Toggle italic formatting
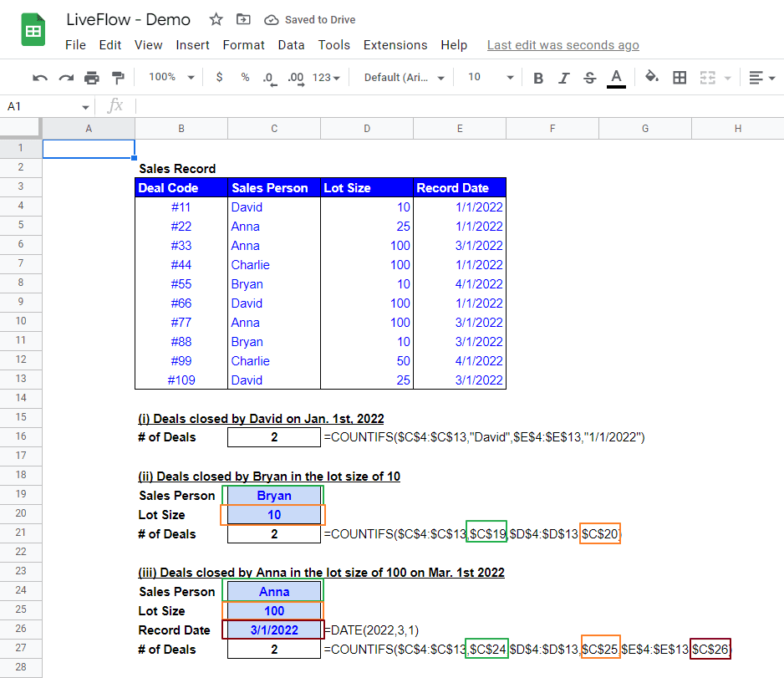This screenshot has height=678, width=784. [564, 76]
